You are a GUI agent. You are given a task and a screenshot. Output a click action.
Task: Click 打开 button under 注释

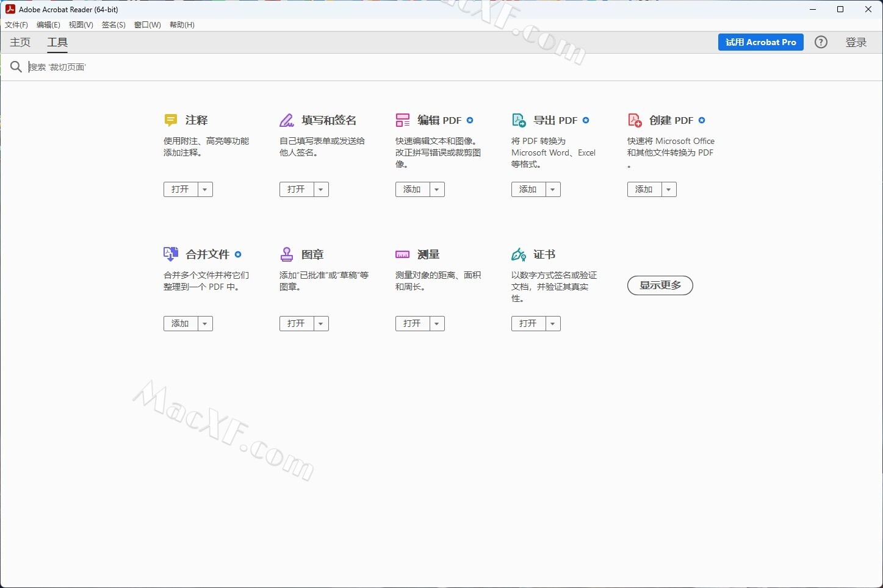pos(181,190)
